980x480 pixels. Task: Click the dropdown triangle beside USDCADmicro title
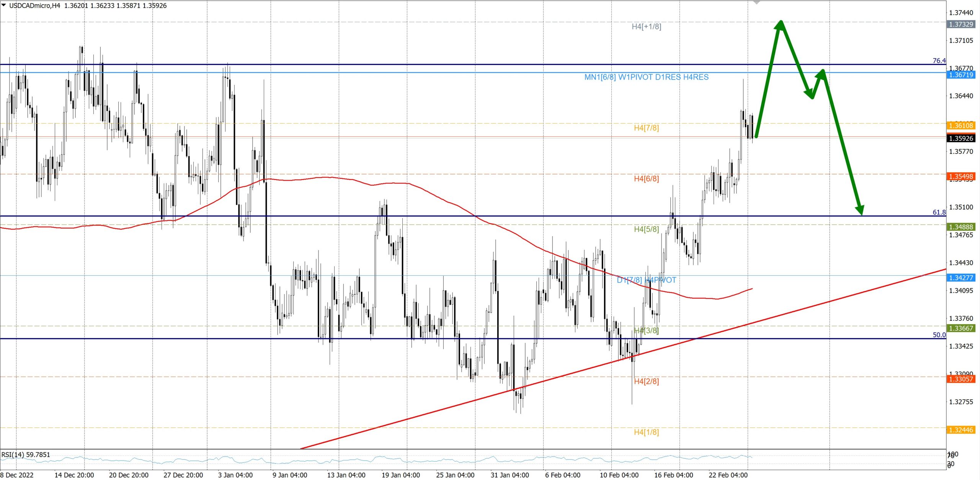(x=4, y=5)
